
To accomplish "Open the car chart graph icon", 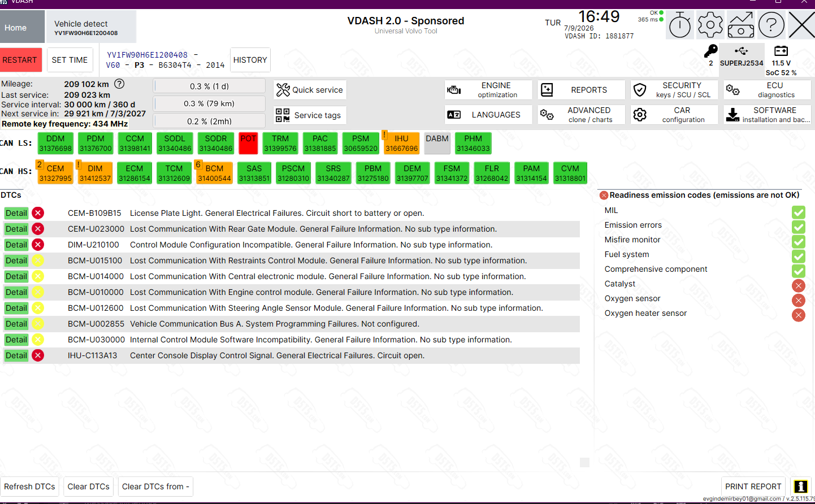I will (x=740, y=25).
